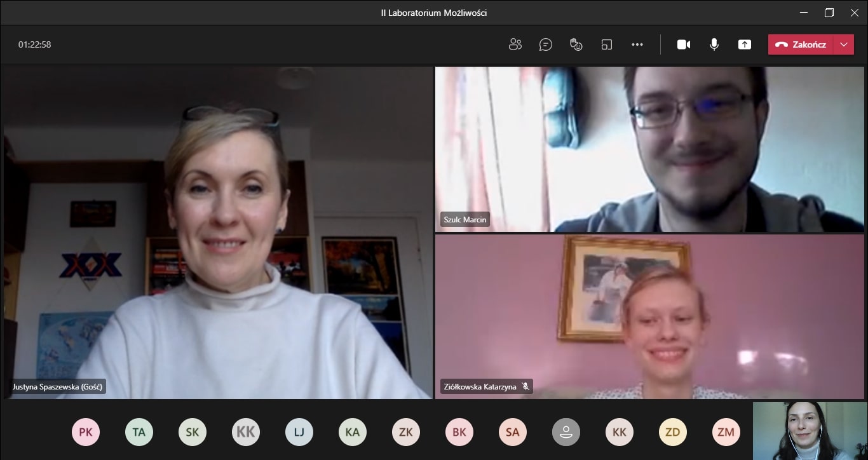This screenshot has width=868, height=460.
Task: Open the participants list panel
Action: point(515,44)
